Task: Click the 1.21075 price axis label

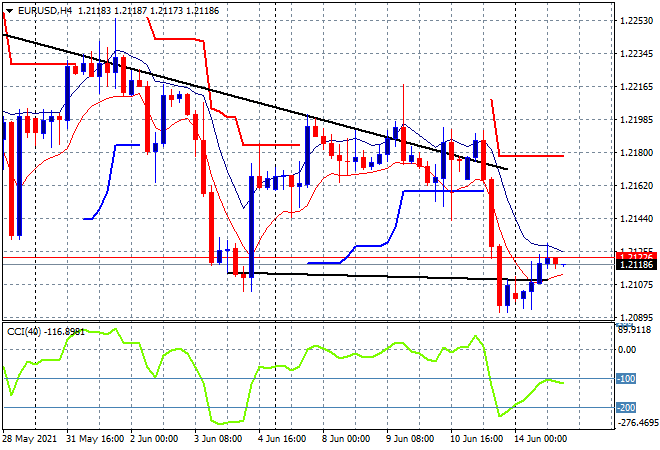Action: click(637, 285)
